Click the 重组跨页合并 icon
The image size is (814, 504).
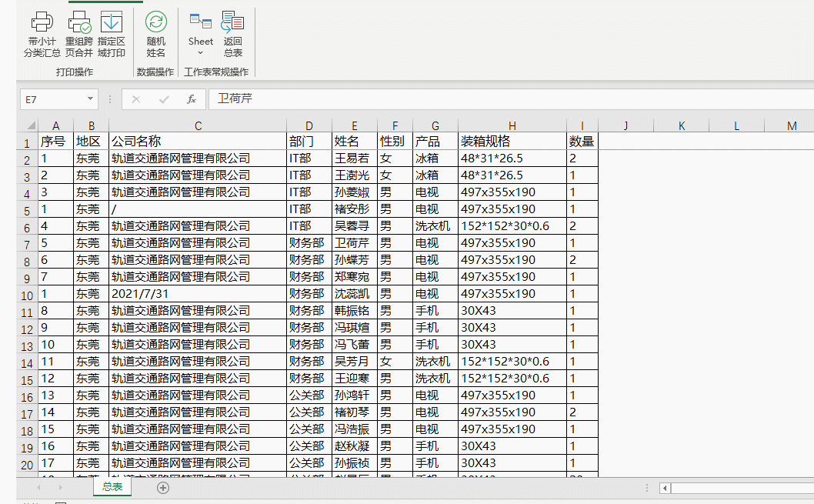click(x=79, y=22)
